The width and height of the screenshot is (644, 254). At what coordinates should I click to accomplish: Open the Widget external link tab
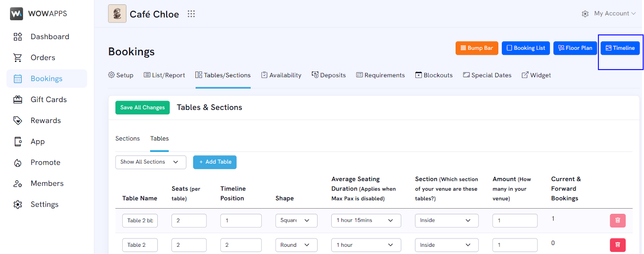tap(536, 75)
